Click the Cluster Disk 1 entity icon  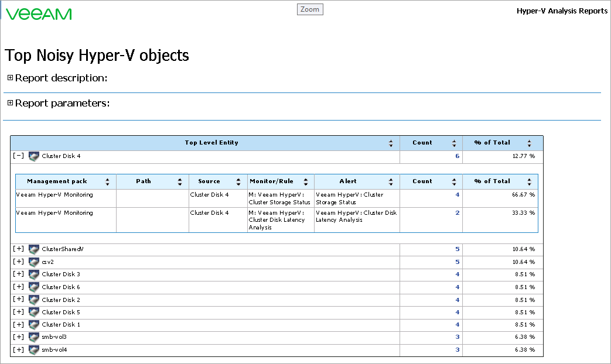pos(34,325)
